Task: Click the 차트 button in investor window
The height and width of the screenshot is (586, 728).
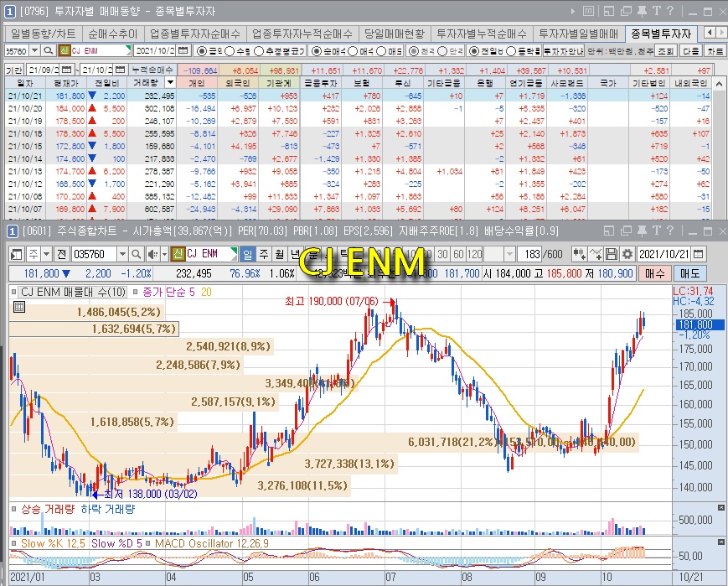Action: point(715,50)
